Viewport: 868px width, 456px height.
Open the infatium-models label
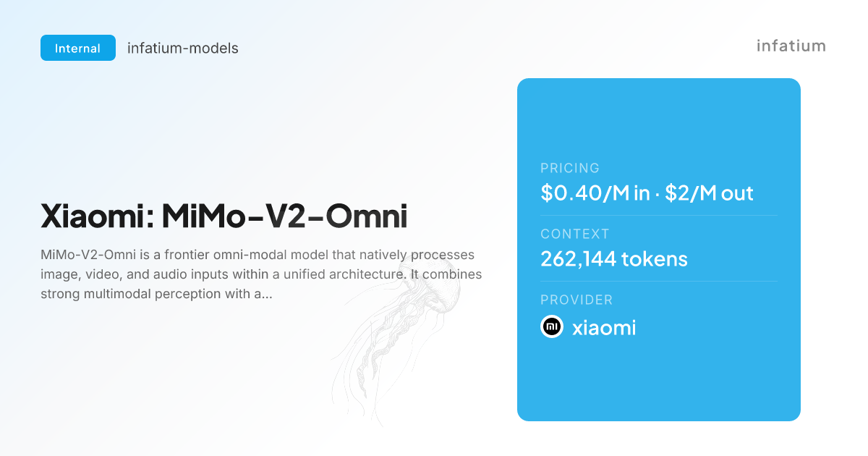(x=183, y=48)
